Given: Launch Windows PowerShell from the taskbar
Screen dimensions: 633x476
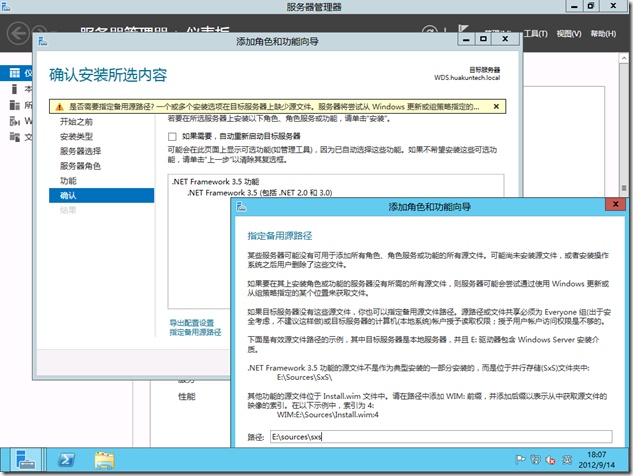Looking at the screenshot, I should point(66,460).
